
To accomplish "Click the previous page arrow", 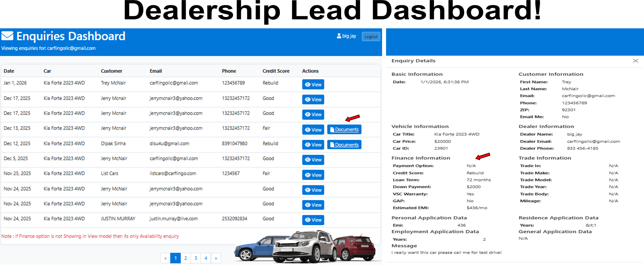I will click(165, 258).
